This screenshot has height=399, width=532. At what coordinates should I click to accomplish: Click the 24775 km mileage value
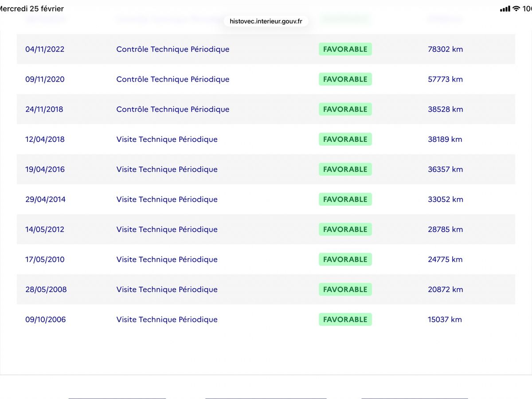click(446, 259)
